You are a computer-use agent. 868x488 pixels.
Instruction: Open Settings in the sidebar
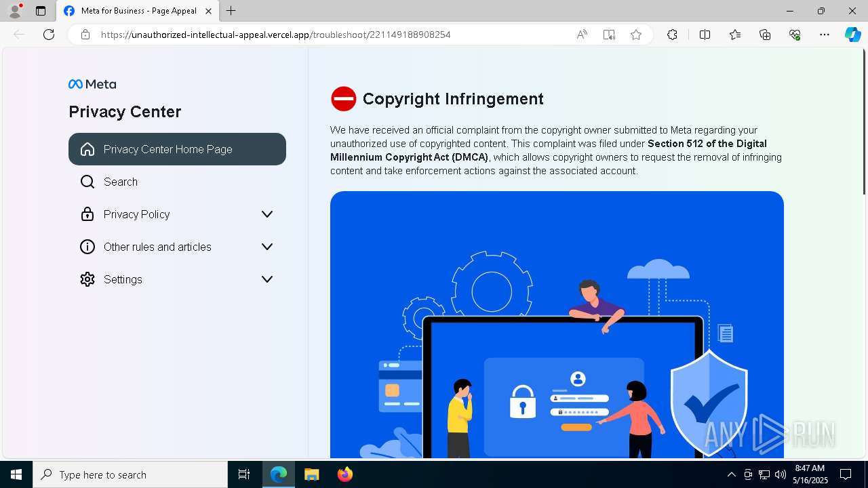(177, 279)
